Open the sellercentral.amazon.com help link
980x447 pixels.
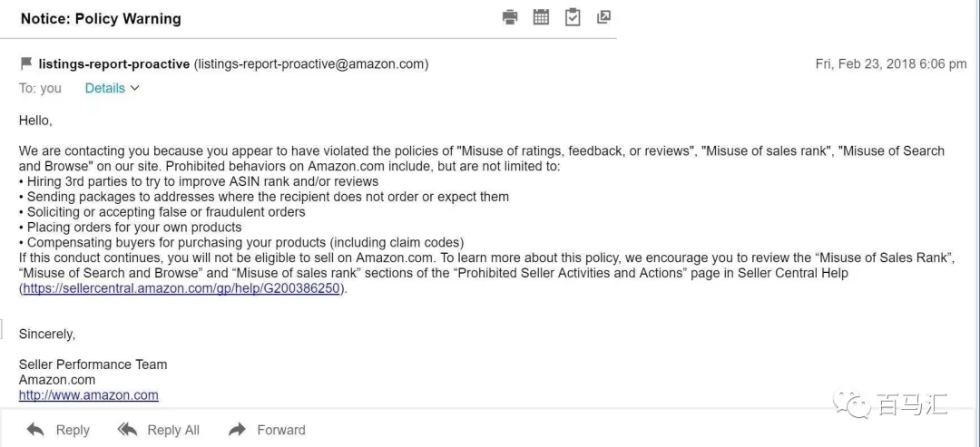181,288
